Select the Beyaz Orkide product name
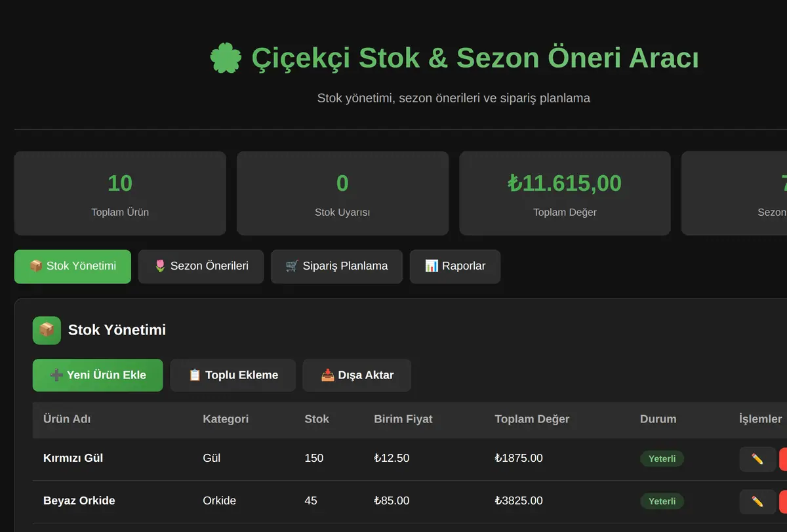This screenshot has height=532, width=787. [79, 501]
